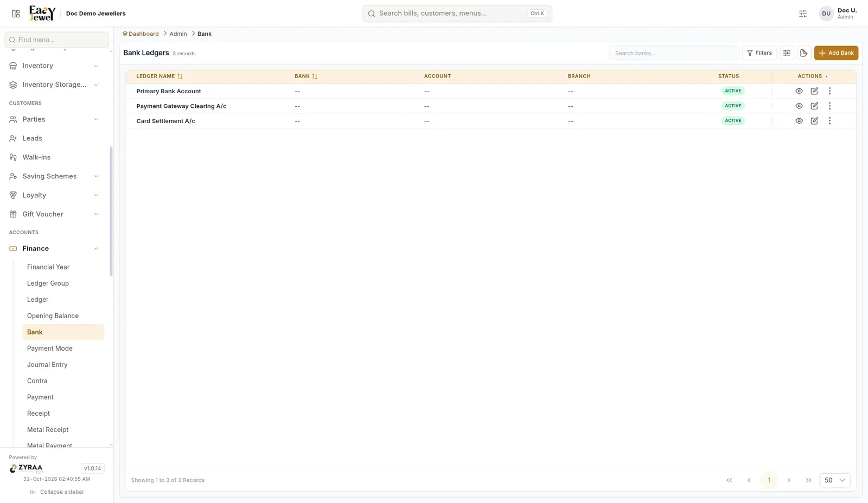Expand the Parties menu
The image size is (868, 503).
coord(54,119)
